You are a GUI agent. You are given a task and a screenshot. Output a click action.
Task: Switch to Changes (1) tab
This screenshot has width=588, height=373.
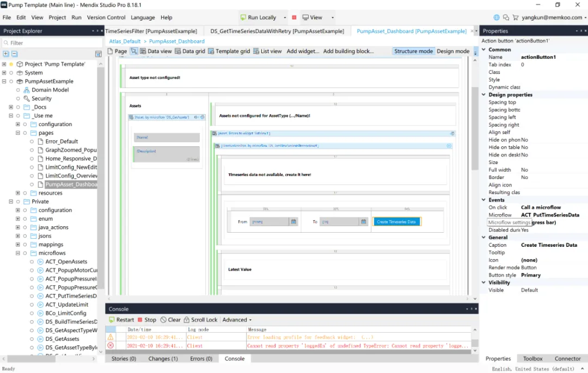tap(163, 359)
